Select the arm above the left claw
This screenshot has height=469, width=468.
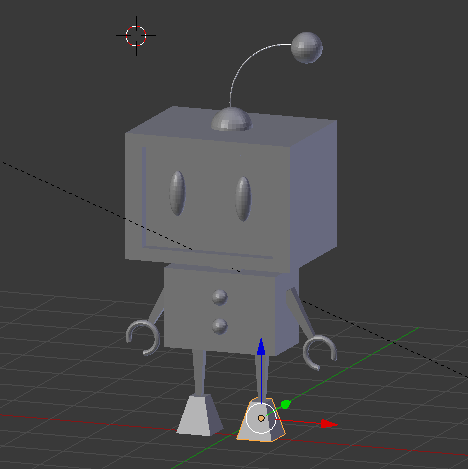click(x=156, y=307)
